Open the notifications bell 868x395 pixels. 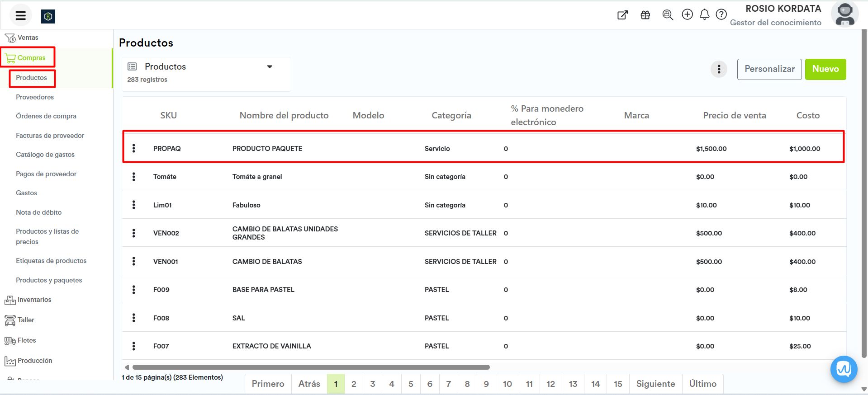click(704, 15)
